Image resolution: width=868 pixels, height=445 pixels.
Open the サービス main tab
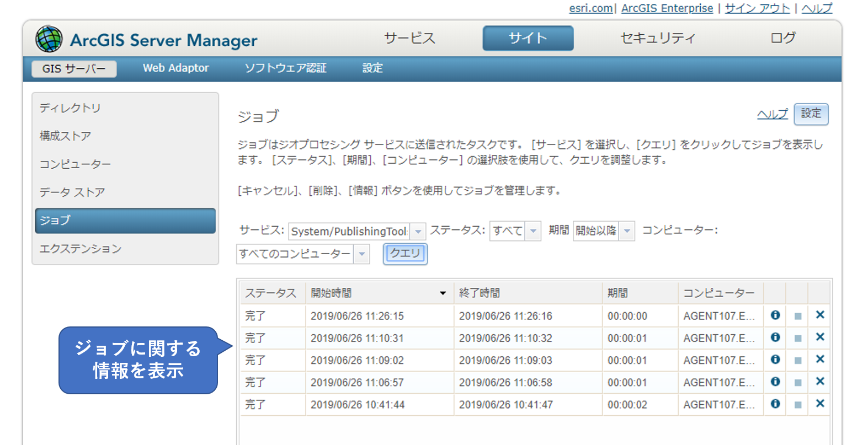pyautogui.click(x=409, y=38)
